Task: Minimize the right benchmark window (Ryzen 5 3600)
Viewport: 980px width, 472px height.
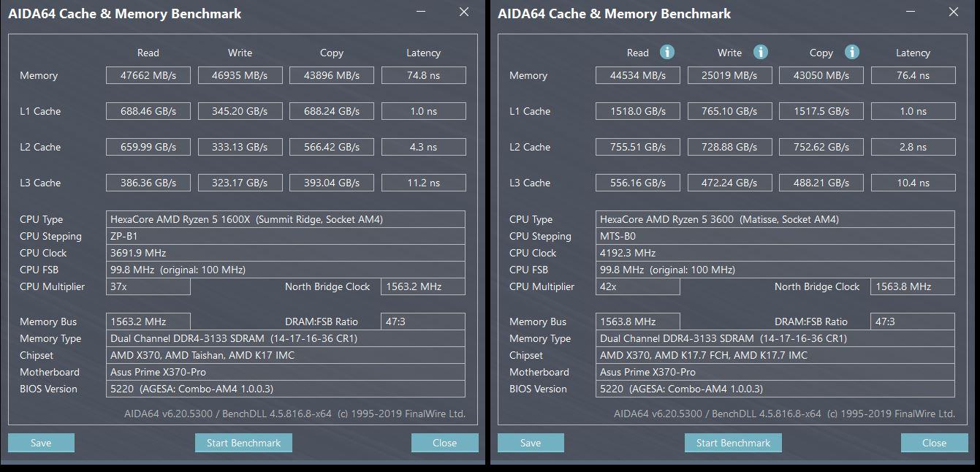Action: click(x=911, y=12)
